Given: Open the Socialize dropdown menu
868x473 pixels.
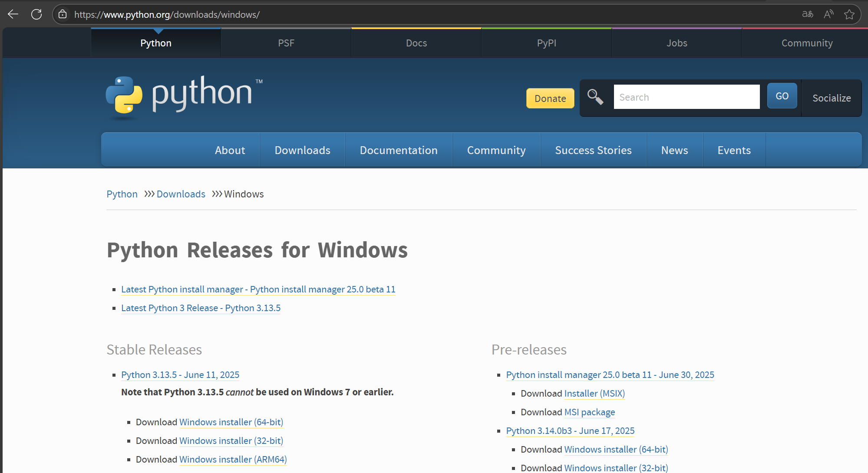Looking at the screenshot, I should 831,98.
